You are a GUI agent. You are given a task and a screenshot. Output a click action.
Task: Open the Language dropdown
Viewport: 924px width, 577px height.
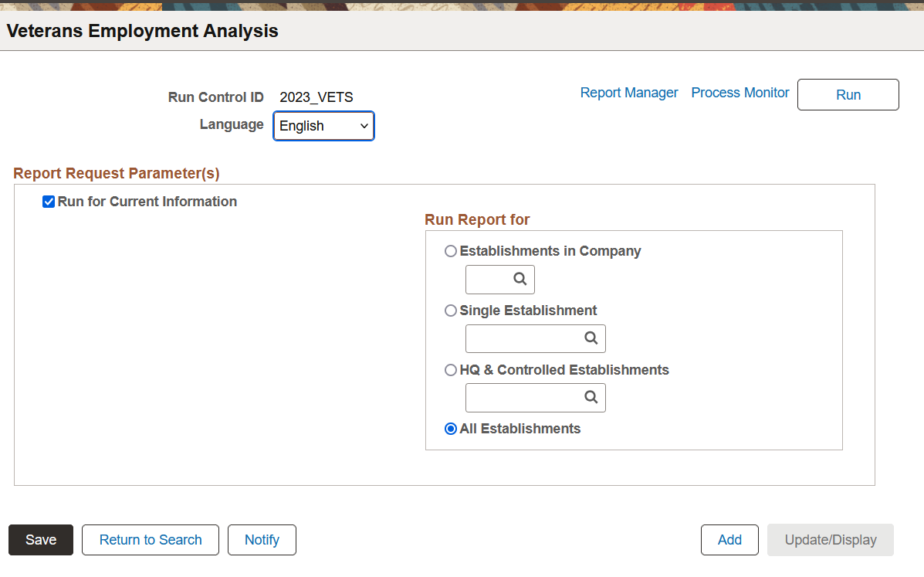[323, 126]
